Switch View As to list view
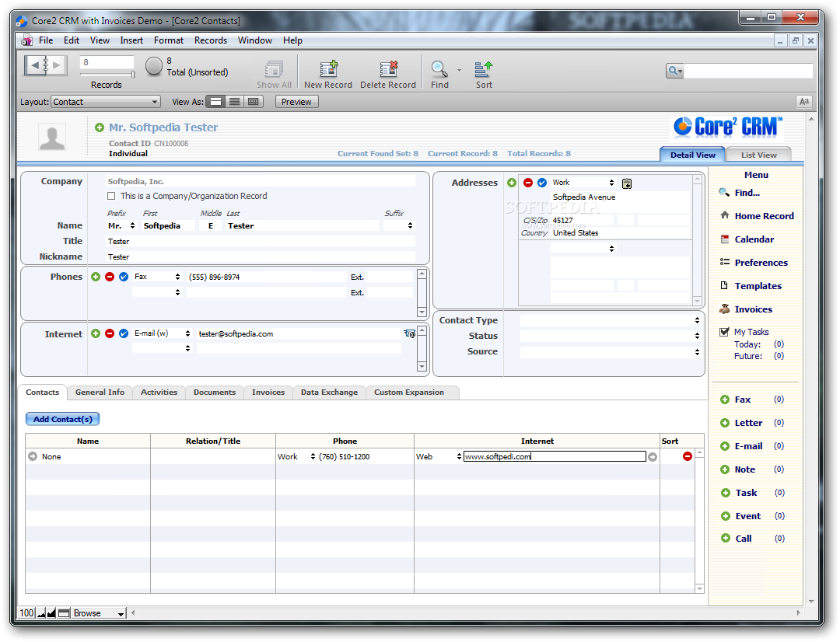The height and width of the screenshot is (642, 840). point(235,102)
